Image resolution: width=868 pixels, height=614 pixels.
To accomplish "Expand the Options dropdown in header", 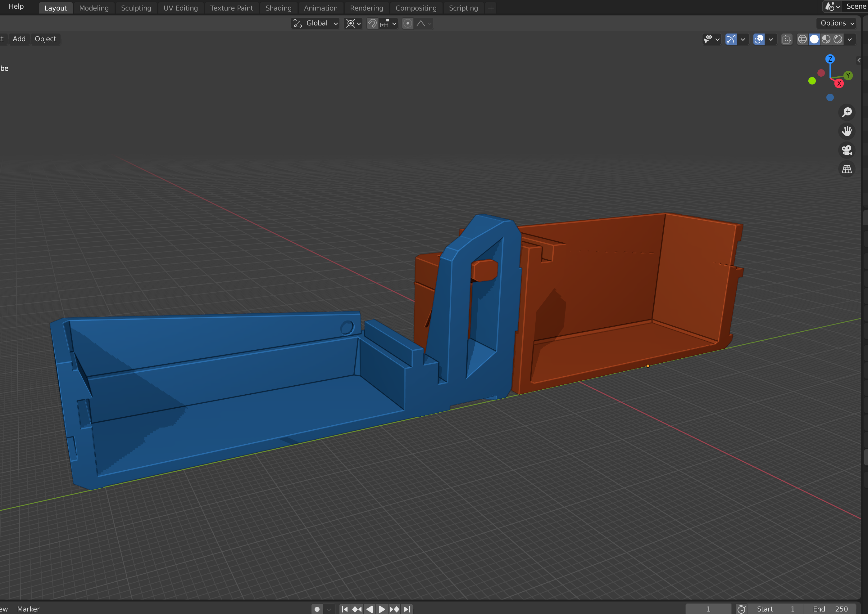I will (x=836, y=23).
